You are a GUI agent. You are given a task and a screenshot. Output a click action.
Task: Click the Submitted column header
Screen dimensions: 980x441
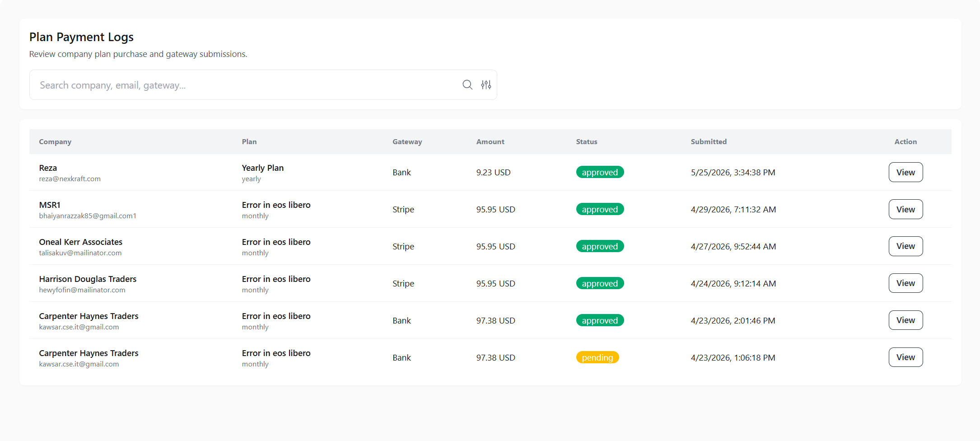(x=709, y=142)
